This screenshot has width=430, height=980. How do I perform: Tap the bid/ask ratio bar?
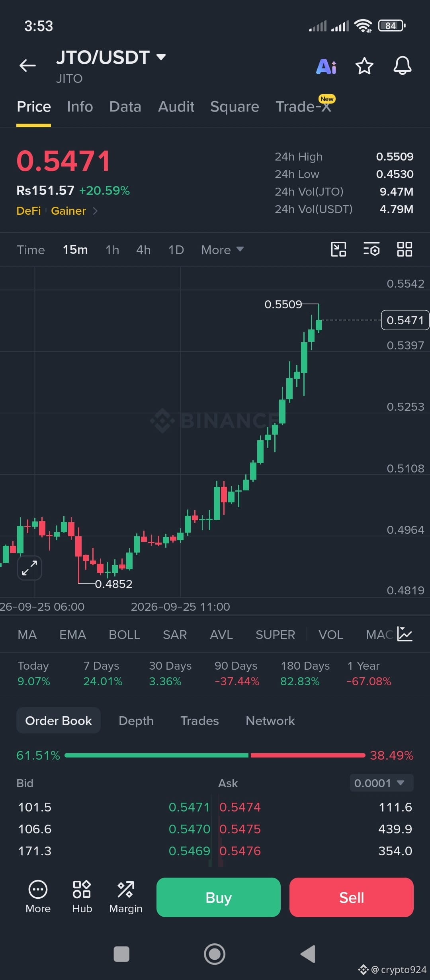coord(215,755)
